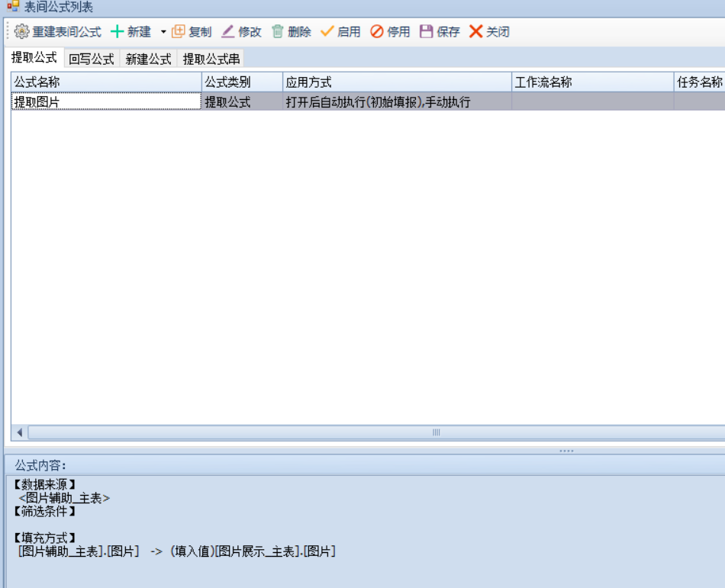
Task: Click the 启用 checkmark icon
Action: (327, 32)
